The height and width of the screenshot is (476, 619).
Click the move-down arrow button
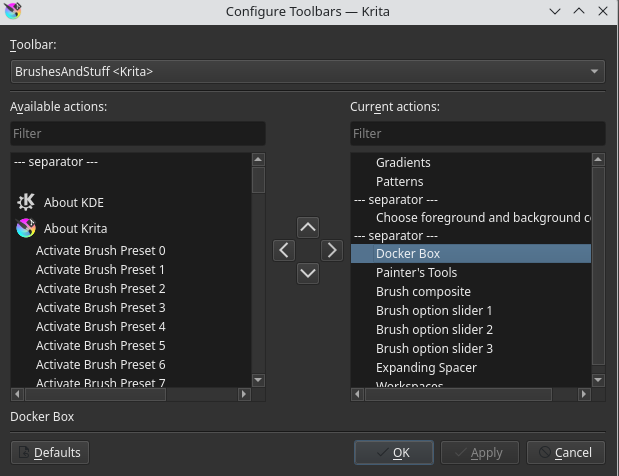point(308,272)
